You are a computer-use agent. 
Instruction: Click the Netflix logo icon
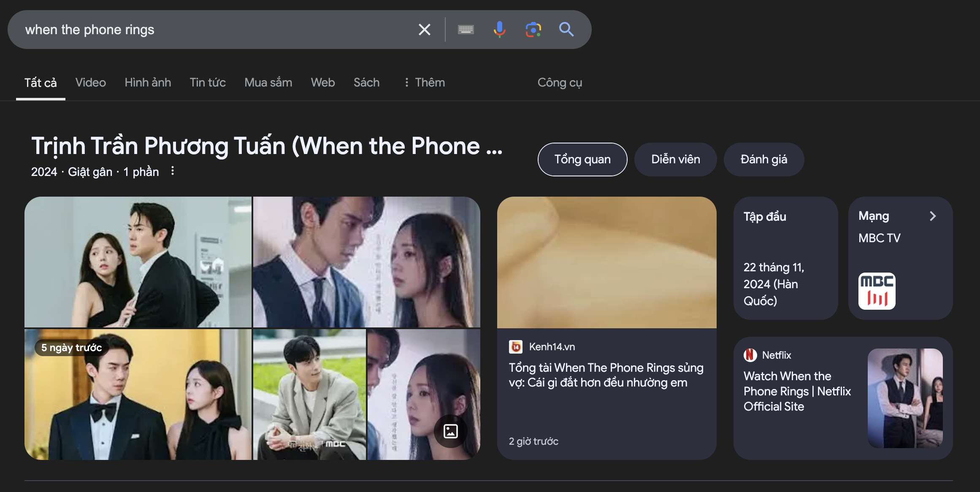tap(750, 355)
